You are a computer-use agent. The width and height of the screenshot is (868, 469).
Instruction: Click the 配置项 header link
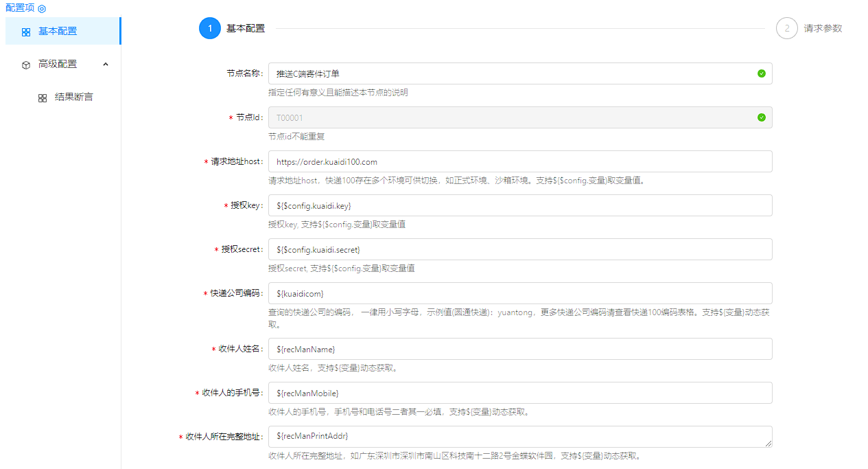pos(20,8)
